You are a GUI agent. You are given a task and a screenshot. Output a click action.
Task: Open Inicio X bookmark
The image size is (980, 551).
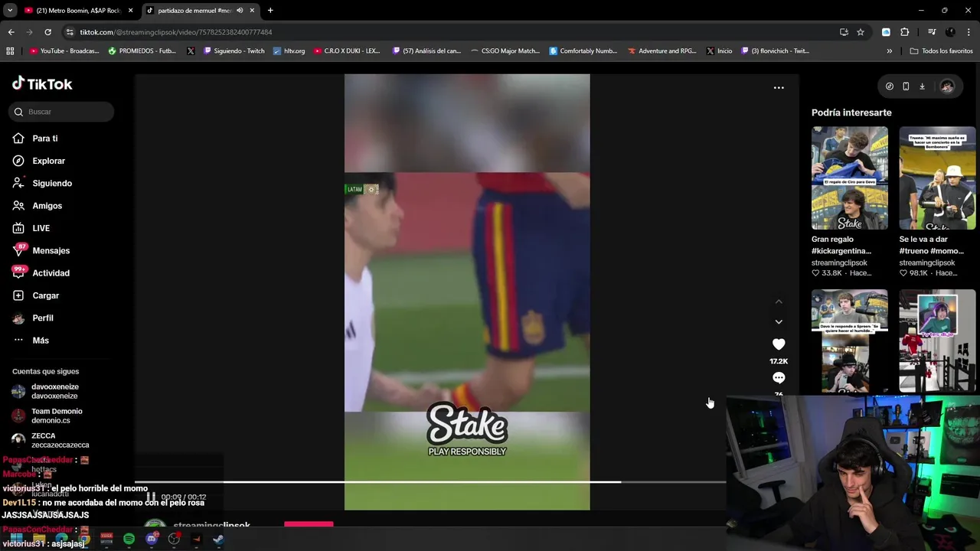point(720,51)
